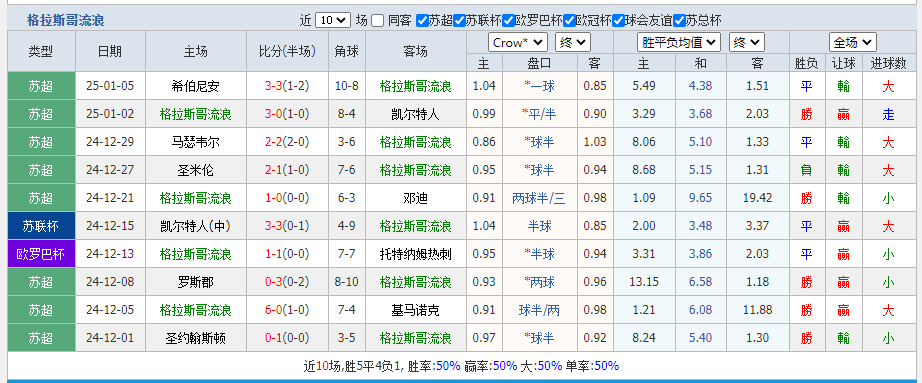Screen dimensions: 922x383
Task: Click handicap 球半/两 for 基马诺克 match
Action: click(x=539, y=310)
